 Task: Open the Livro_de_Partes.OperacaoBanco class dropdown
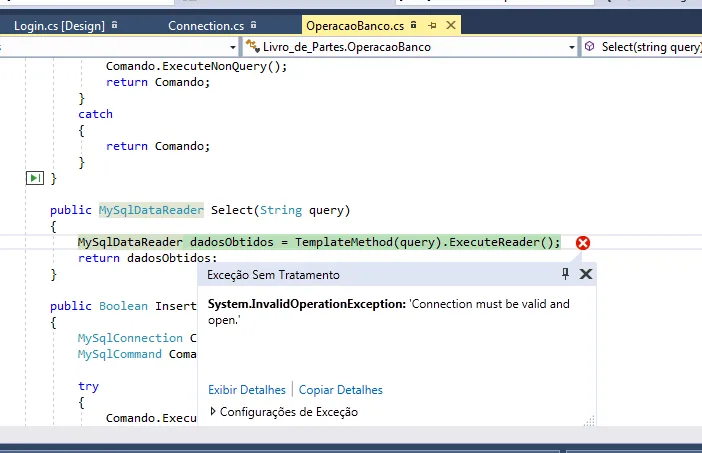click(x=572, y=47)
